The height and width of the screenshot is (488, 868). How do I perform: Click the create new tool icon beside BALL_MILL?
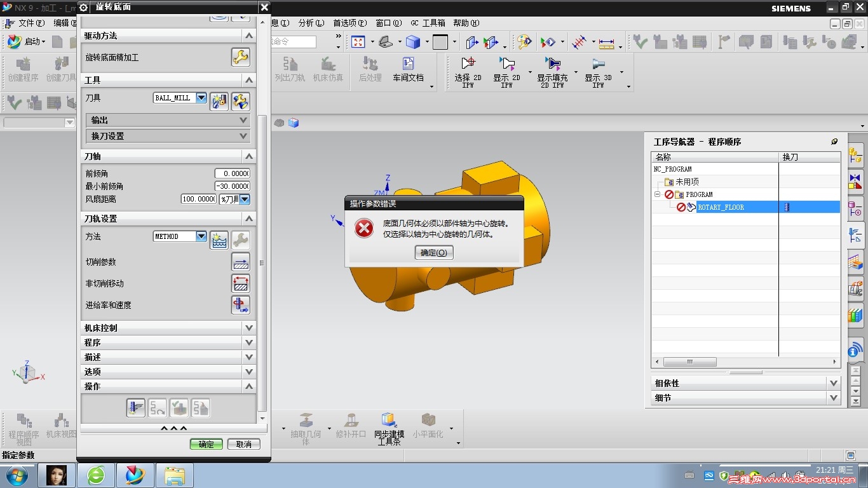pyautogui.click(x=219, y=101)
